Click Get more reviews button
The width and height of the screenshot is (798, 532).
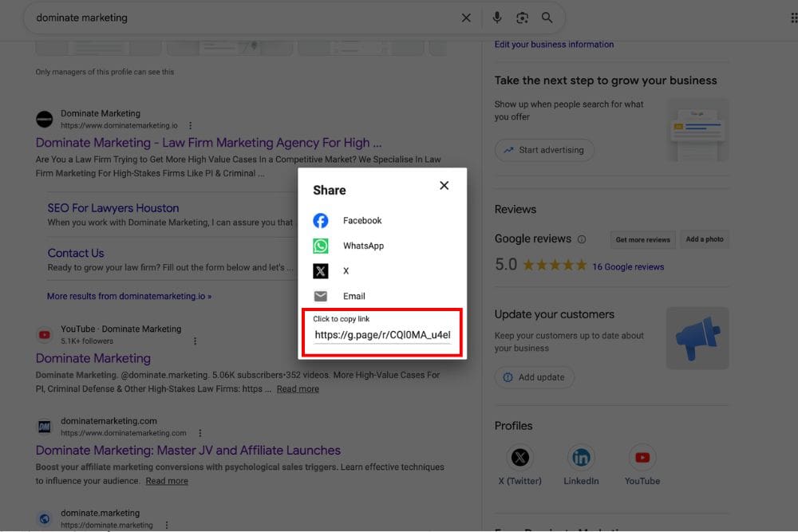pos(642,239)
